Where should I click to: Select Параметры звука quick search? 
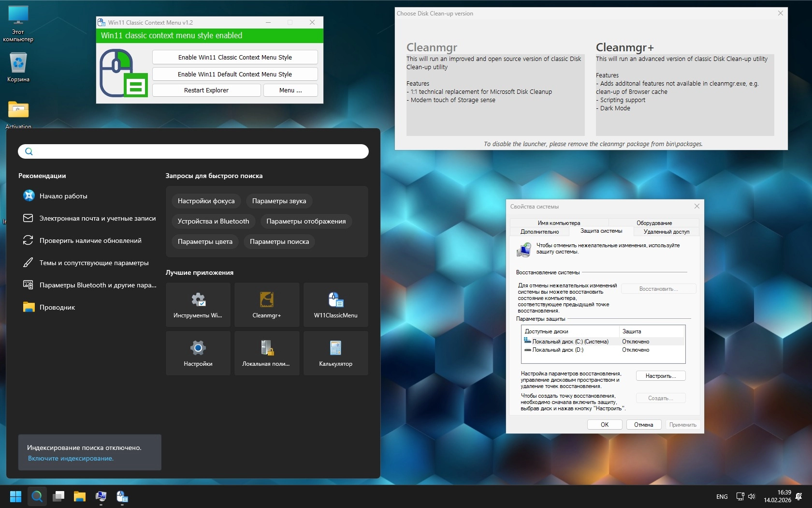pyautogui.click(x=279, y=201)
